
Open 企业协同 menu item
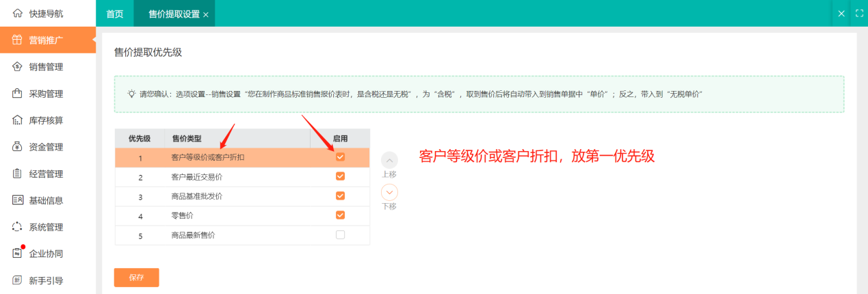(x=48, y=254)
